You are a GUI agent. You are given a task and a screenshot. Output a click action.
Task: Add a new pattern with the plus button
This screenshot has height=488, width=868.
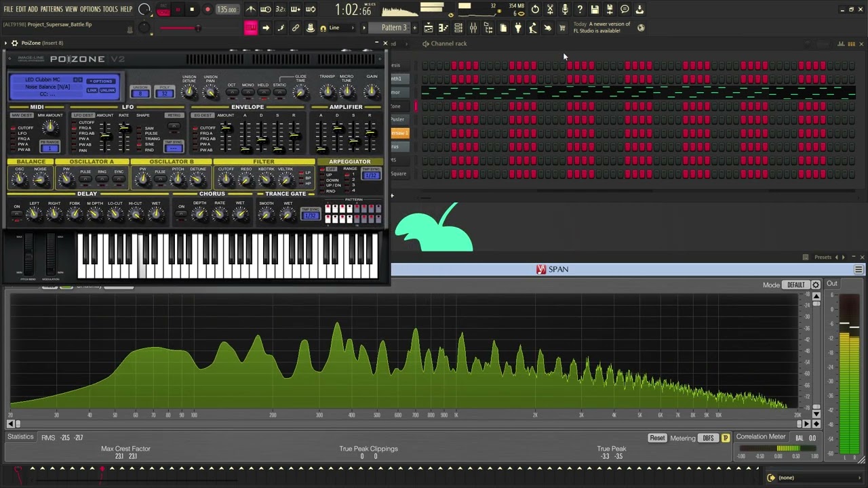[415, 28]
